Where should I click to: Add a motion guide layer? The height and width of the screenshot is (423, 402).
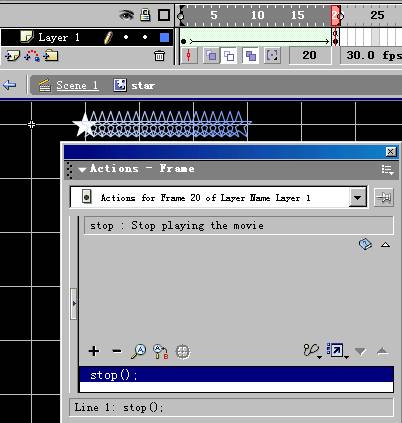[32, 56]
